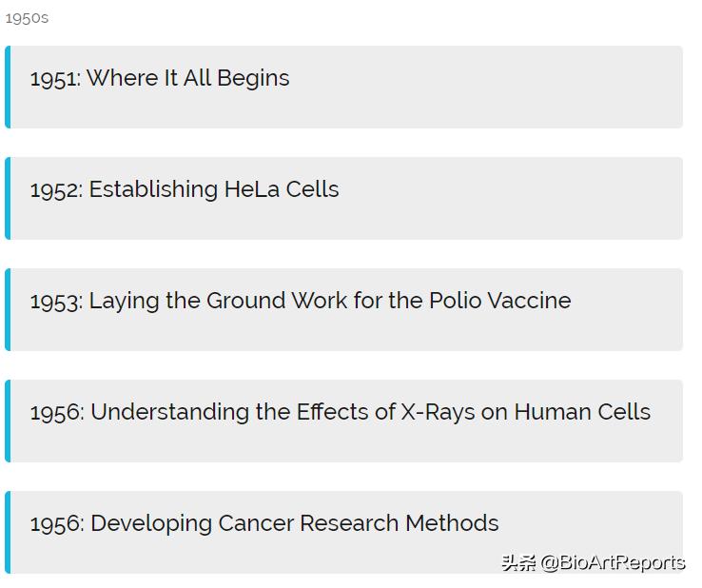The width and height of the screenshot is (702, 588).
Task: Expand the X-Rays on Human Cells section
Action: click(x=341, y=412)
